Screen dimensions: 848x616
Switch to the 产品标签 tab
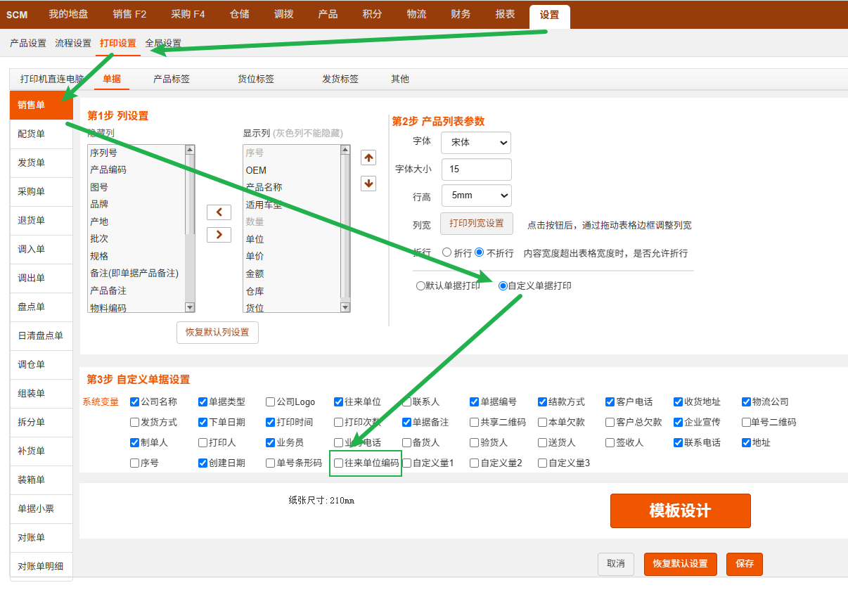click(x=172, y=79)
